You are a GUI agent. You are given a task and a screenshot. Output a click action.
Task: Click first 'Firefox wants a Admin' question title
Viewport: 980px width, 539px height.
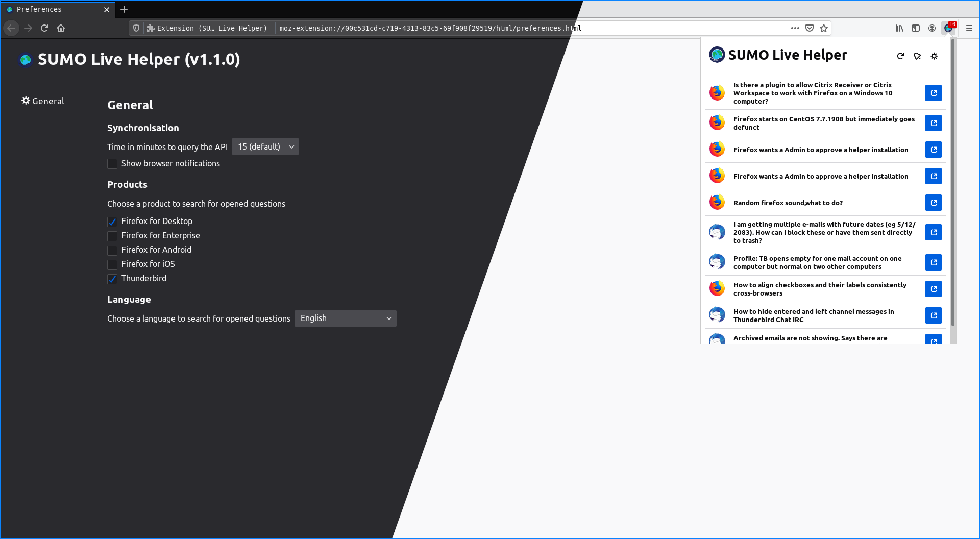click(821, 150)
